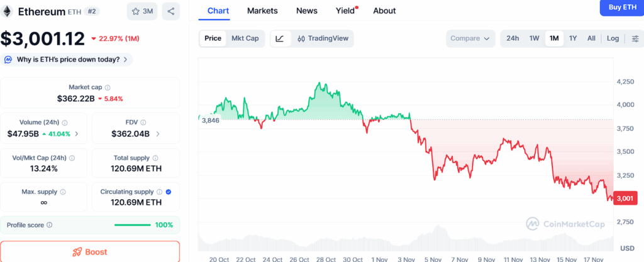Switch to the News tab
The height and width of the screenshot is (262, 644).
click(307, 11)
